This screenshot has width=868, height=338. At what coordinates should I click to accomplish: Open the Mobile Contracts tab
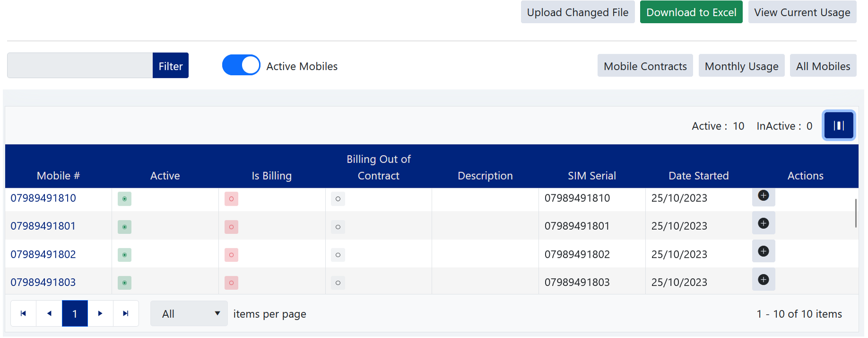click(x=645, y=66)
